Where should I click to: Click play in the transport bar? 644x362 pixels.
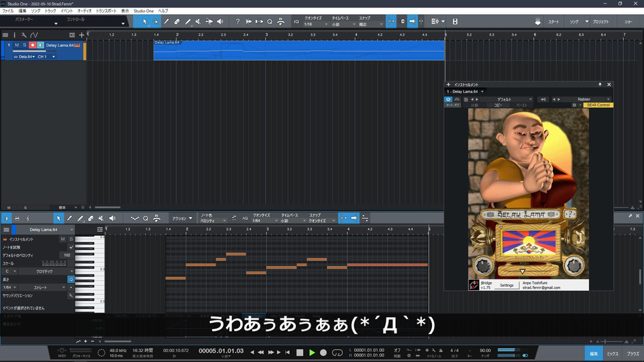coord(312,353)
